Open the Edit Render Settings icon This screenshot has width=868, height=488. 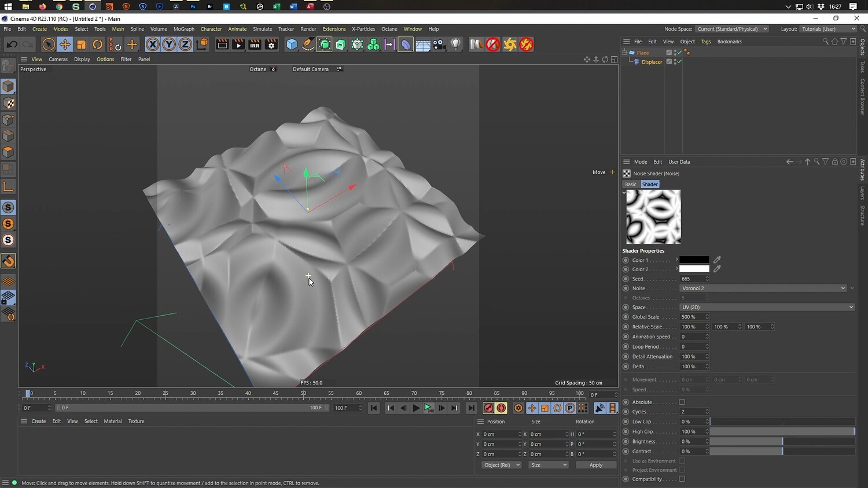[x=271, y=45]
